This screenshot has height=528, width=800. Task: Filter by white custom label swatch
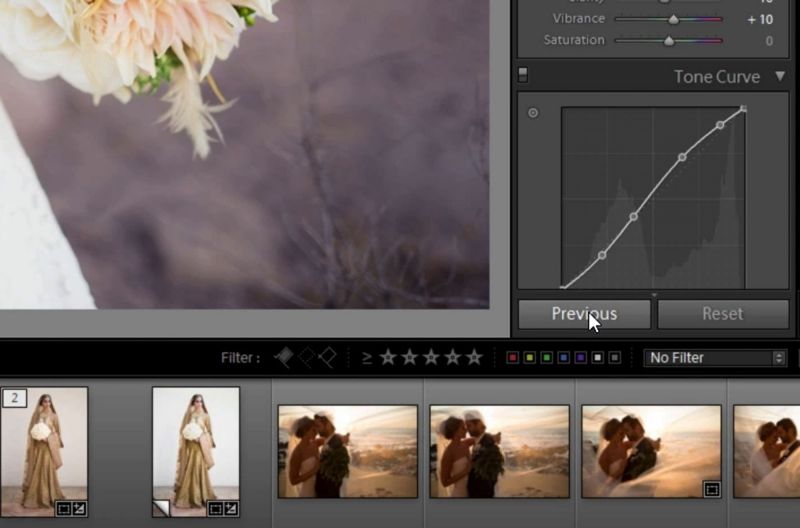coord(597,358)
